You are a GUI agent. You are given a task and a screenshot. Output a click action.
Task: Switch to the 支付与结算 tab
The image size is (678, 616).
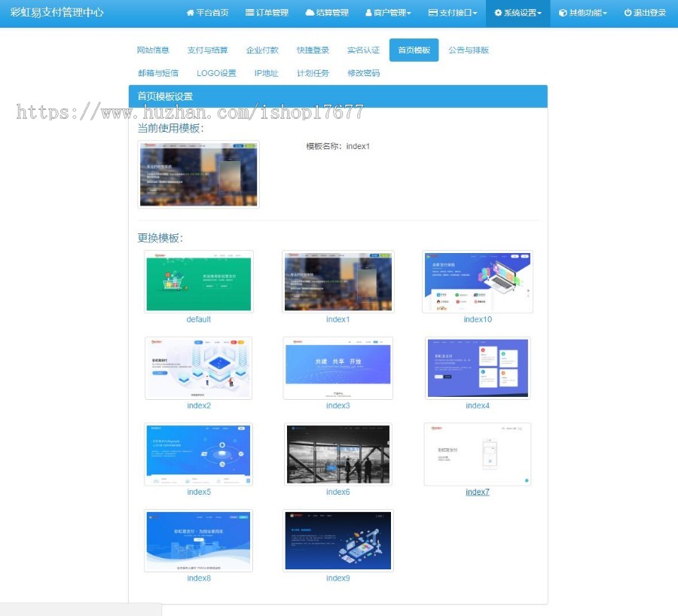pos(207,50)
